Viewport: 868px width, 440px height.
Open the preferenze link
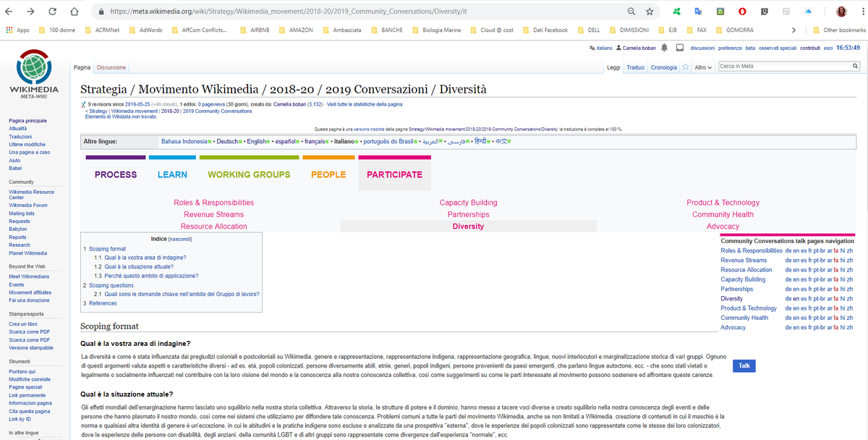[730, 48]
